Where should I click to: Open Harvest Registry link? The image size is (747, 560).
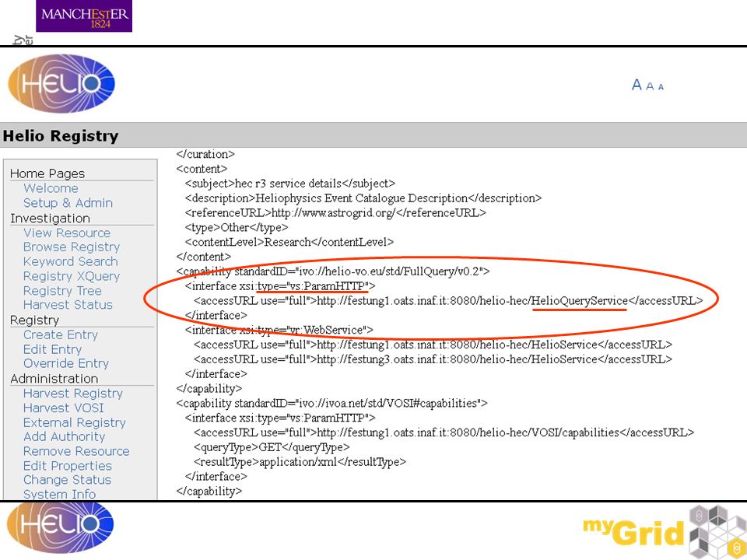[x=73, y=394]
